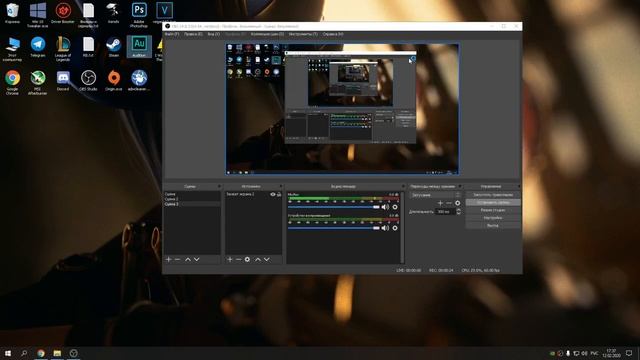Click the OBS preview canvas
Screen dimensions: 640x360
342,109
